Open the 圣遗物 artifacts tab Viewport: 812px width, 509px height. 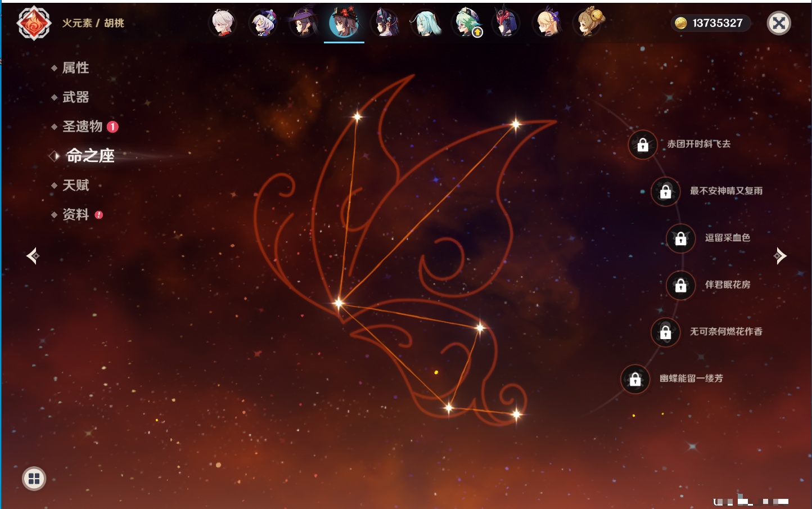pyautogui.click(x=82, y=127)
